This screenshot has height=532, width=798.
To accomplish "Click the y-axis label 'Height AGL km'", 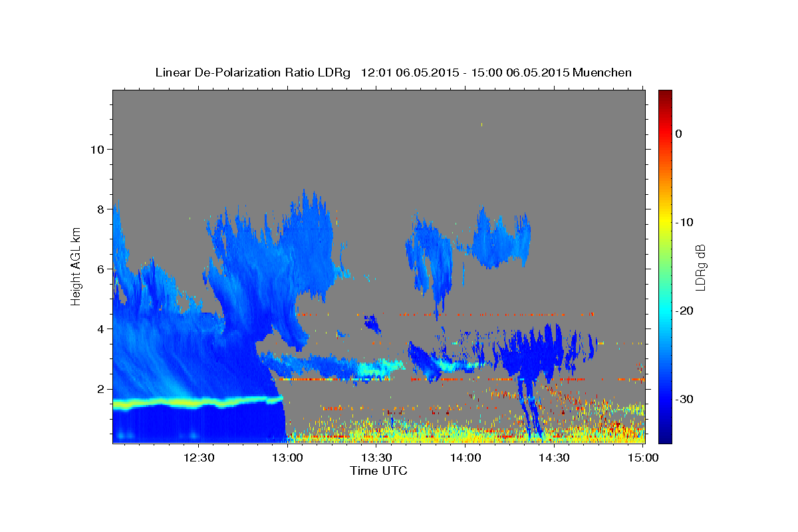I will (76, 266).
